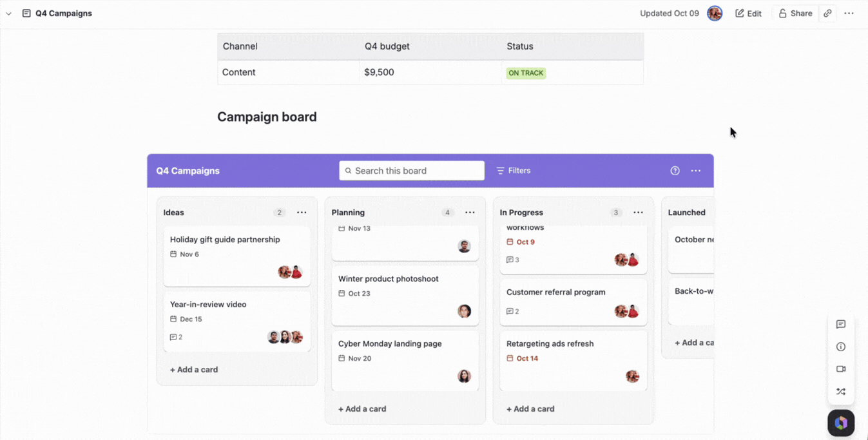Collapse the sidebar chevron beside Q4 Campaigns
This screenshot has width=868, height=440.
(x=8, y=14)
